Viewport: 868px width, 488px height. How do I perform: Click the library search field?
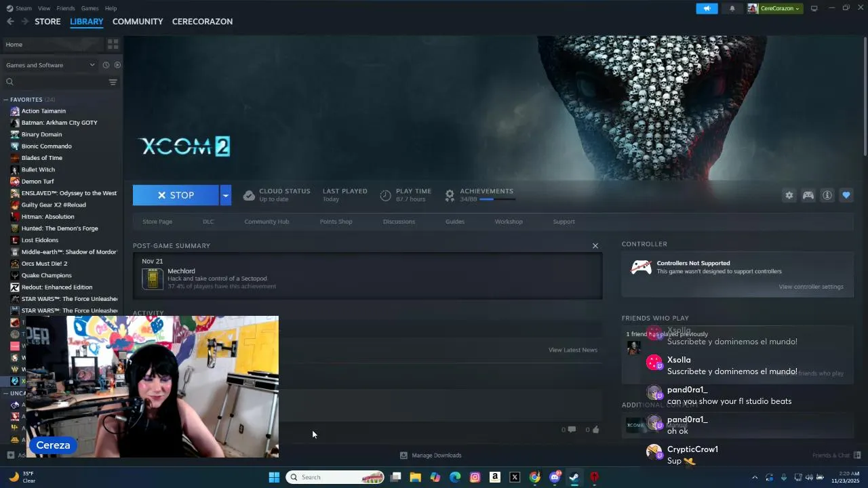point(54,82)
